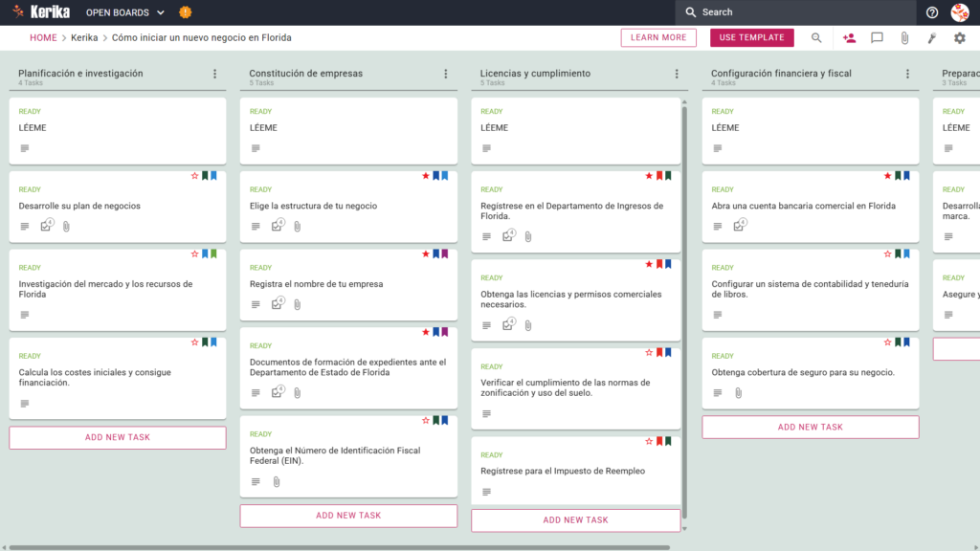Viewport: 980px width, 551px height.
Task: Add new task in Configuración financiera y fiscal column
Action: [810, 428]
